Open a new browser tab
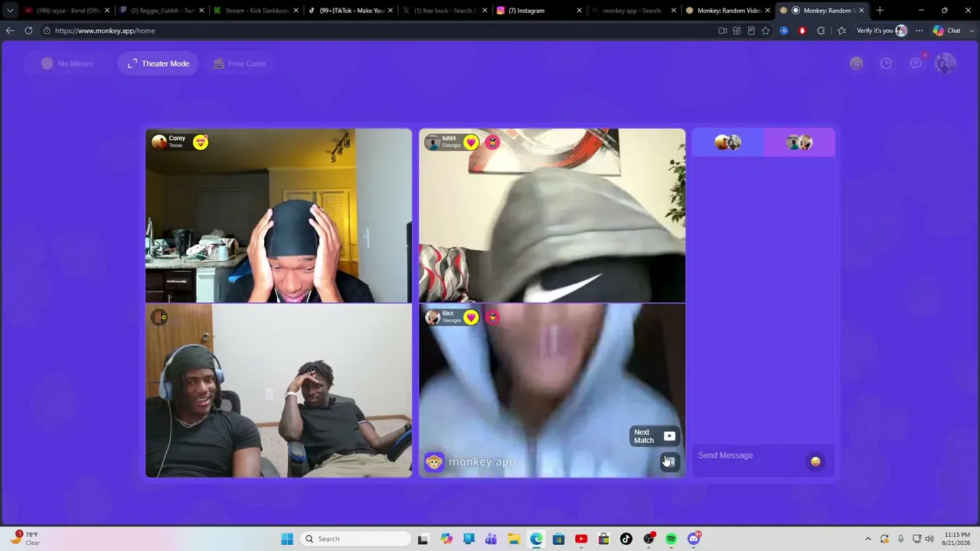 pos(880,11)
